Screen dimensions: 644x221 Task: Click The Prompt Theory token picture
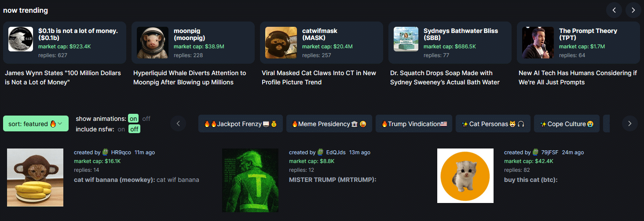538,43
